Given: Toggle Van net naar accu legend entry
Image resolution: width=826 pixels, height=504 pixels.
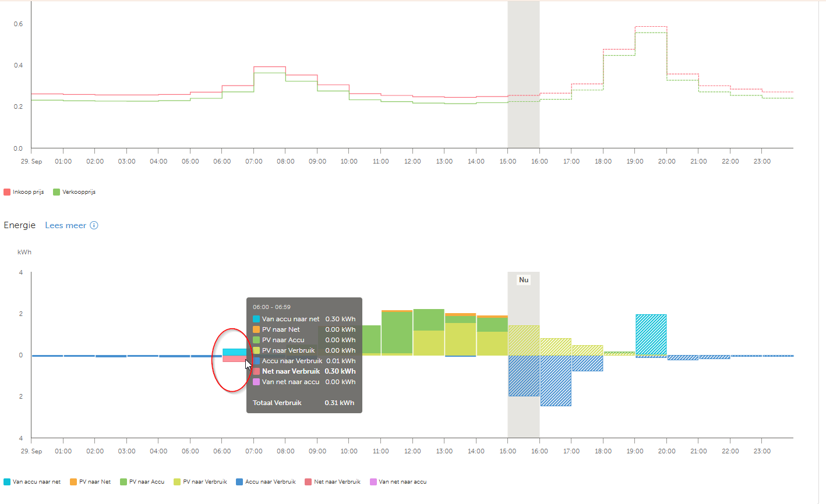Looking at the screenshot, I should (x=398, y=482).
